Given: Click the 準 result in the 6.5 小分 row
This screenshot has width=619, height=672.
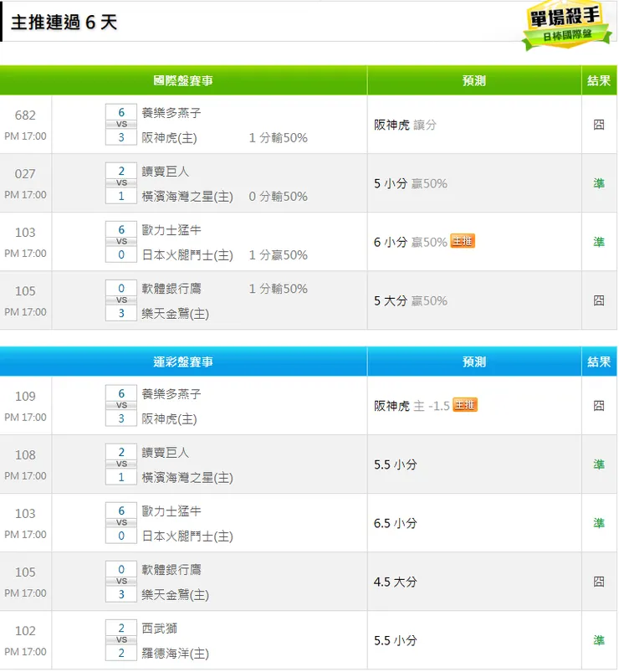Looking at the screenshot, I should 599,523.
